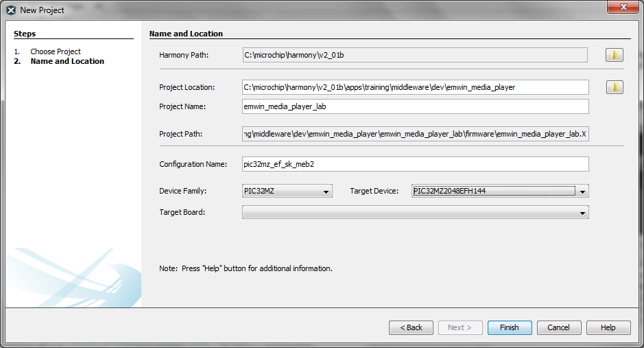This screenshot has width=644, height=348.
Task: Select the Choose Project step
Action: pyautogui.click(x=56, y=51)
